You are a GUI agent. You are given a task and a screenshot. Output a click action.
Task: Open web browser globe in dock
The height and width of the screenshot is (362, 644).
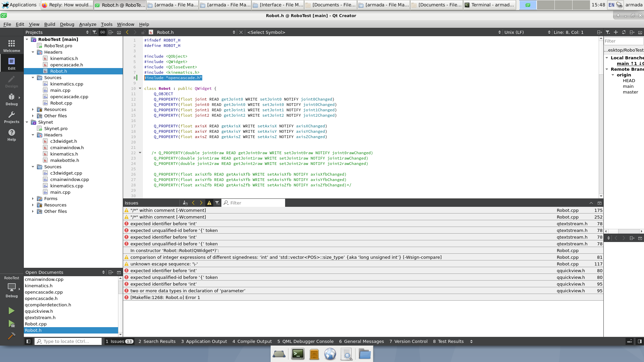tap(330, 354)
